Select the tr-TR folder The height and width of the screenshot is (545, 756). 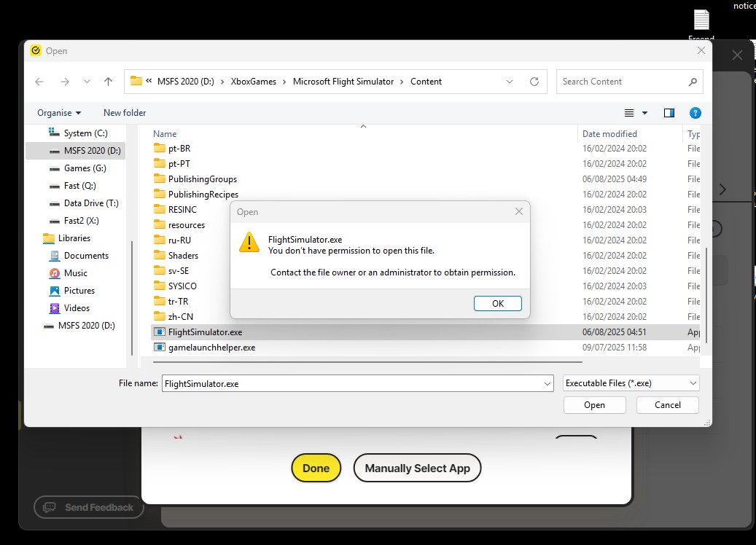coord(171,301)
